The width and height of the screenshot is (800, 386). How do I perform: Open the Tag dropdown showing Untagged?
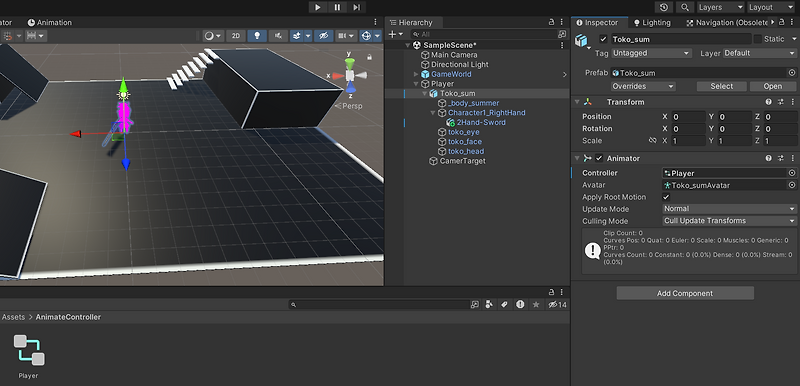[x=651, y=53]
